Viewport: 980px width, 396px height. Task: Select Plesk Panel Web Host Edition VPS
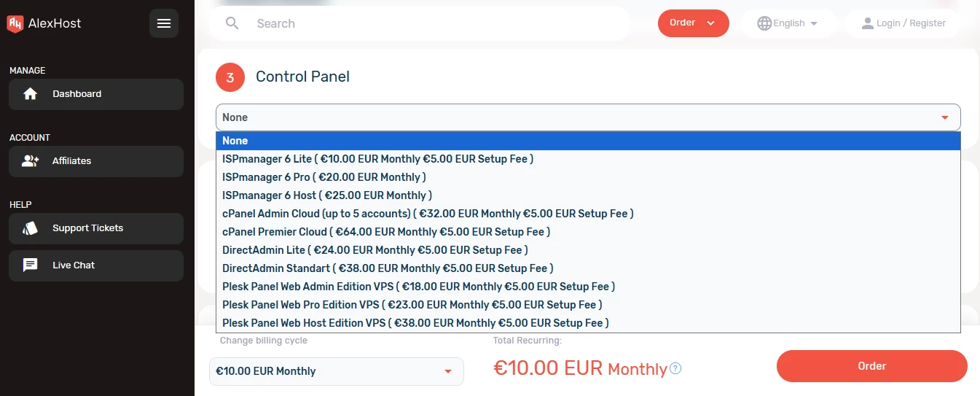click(415, 323)
